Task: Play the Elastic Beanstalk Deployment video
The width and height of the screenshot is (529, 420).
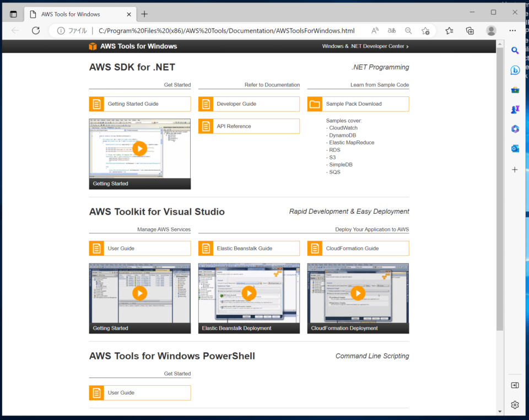Action: tap(249, 294)
